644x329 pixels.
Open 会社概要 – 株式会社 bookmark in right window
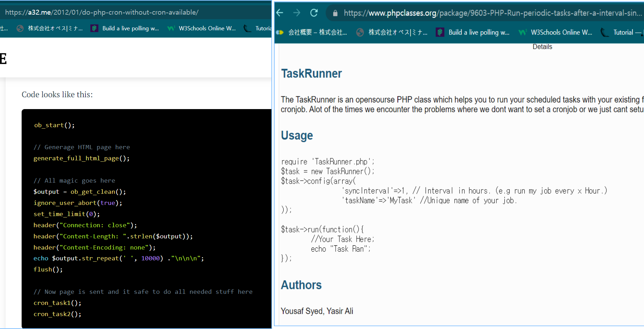pos(317,32)
